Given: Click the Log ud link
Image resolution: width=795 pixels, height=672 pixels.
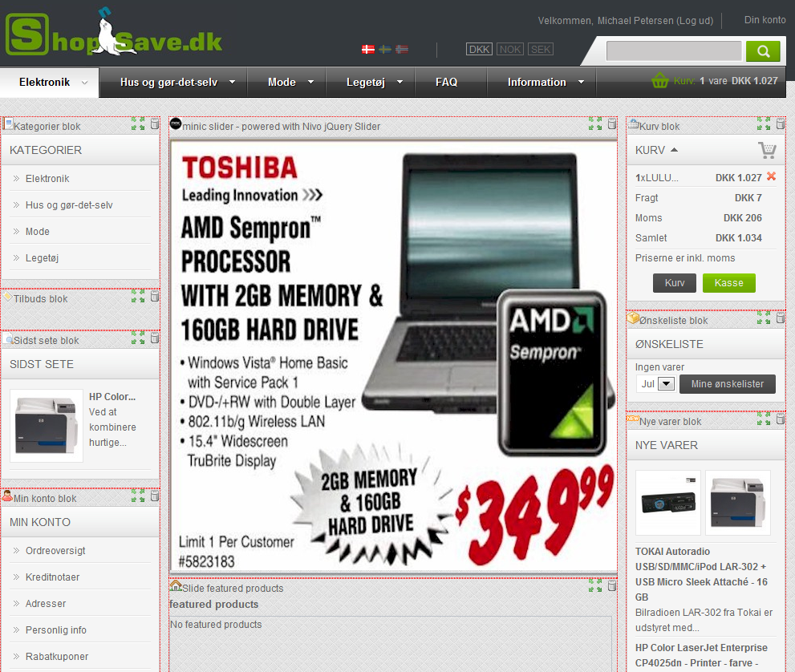Looking at the screenshot, I should 696,21.
